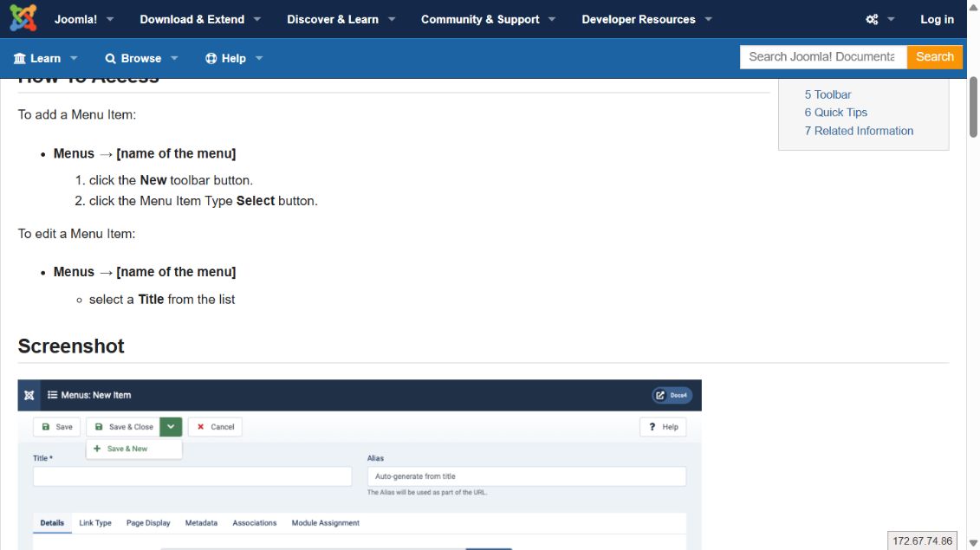Viewport: 980px width, 550px height.
Task: Select the Details tab
Action: click(52, 523)
